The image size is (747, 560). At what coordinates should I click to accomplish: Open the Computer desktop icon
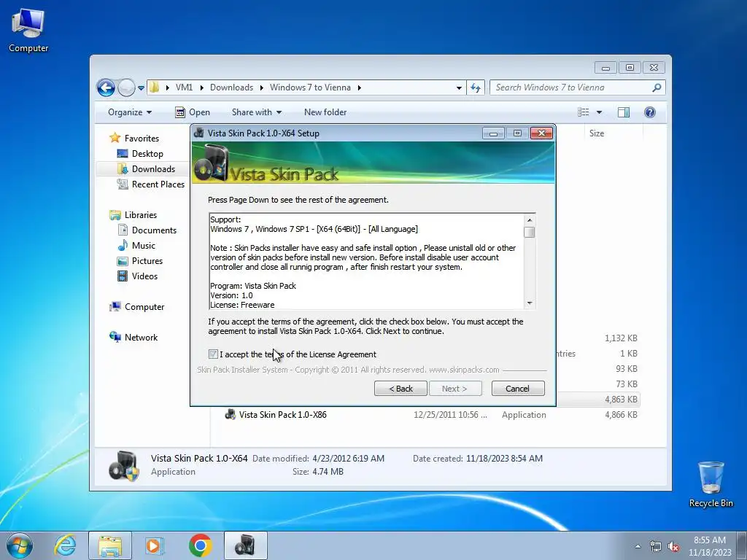click(x=28, y=30)
